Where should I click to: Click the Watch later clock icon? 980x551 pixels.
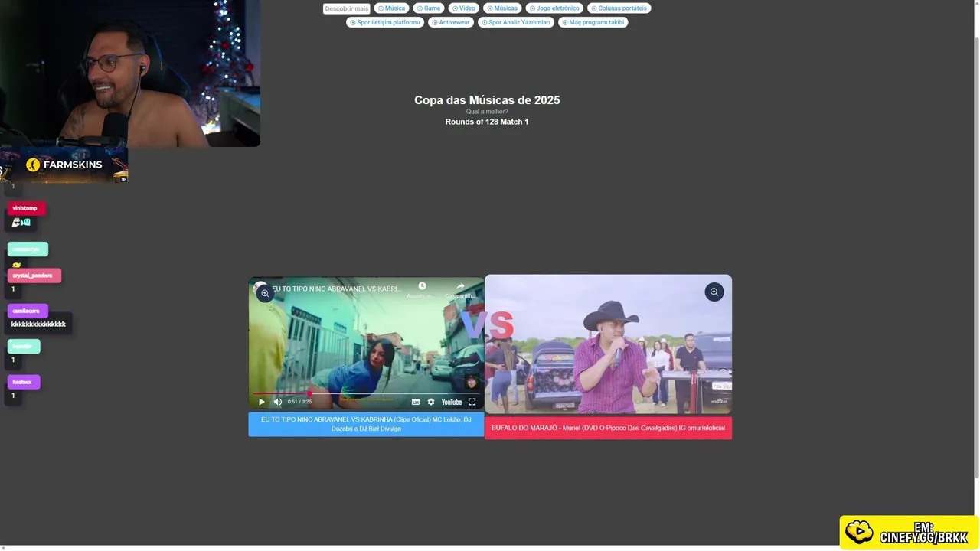click(x=422, y=286)
